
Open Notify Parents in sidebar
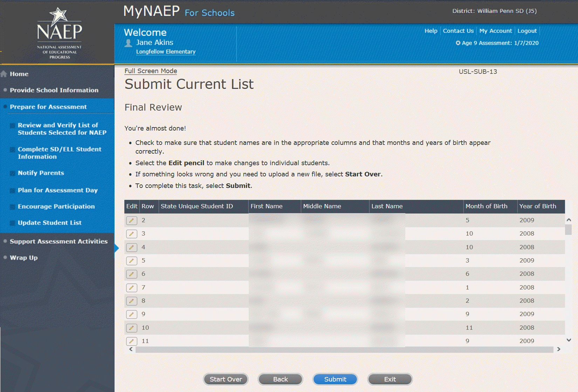coord(41,173)
